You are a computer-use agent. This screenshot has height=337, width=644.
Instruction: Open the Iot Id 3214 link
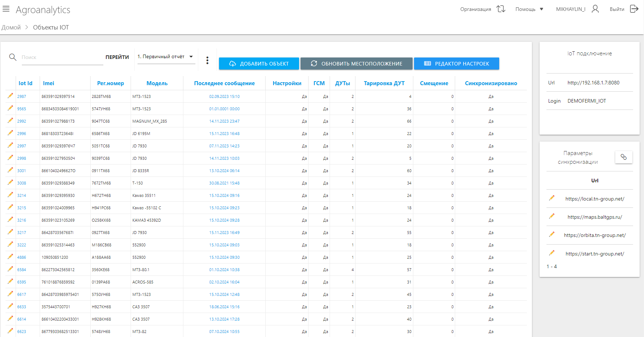21,195
